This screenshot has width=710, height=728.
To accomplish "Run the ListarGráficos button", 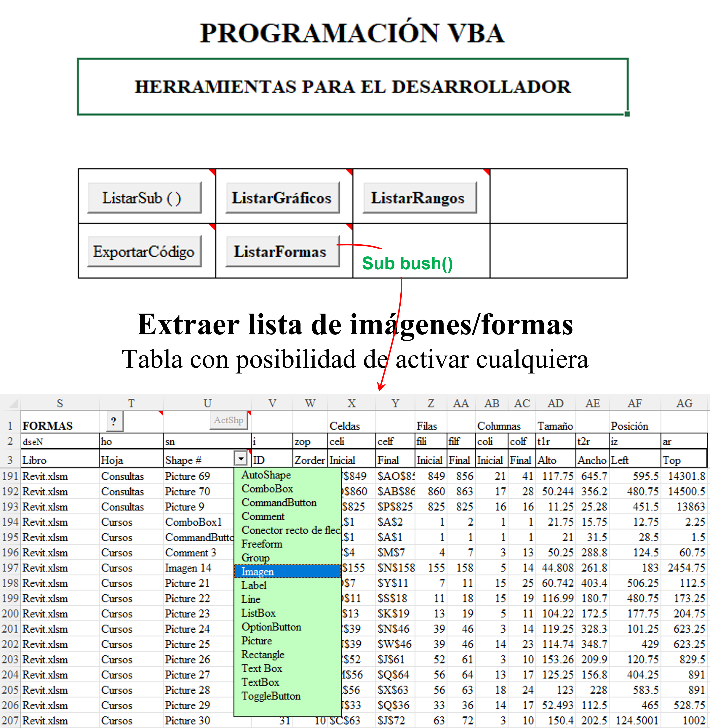I will (x=283, y=198).
